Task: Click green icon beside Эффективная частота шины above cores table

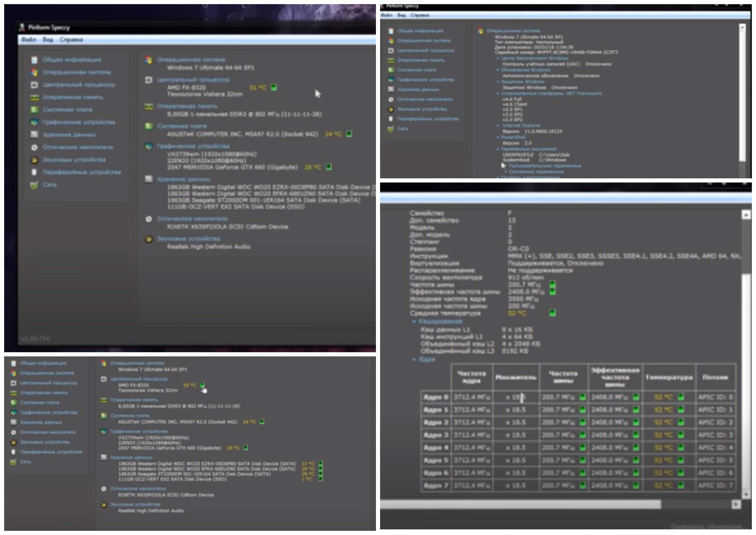Action: pos(553,291)
